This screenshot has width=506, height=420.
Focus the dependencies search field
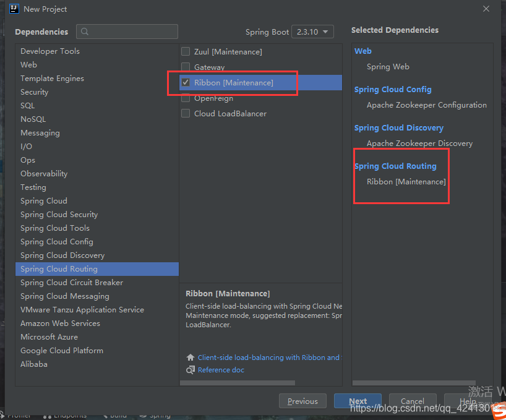click(x=127, y=32)
